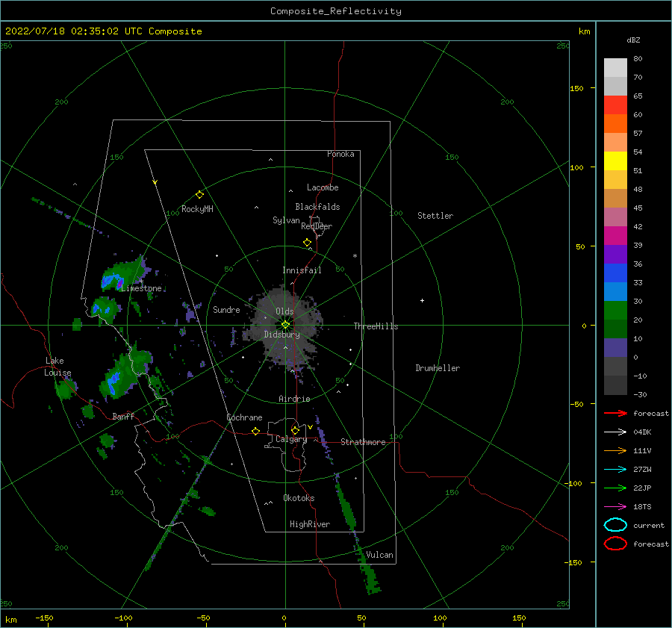
Task: Select the orange 60-57 dBZ color swatch
Action: pyautogui.click(x=615, y=124)
